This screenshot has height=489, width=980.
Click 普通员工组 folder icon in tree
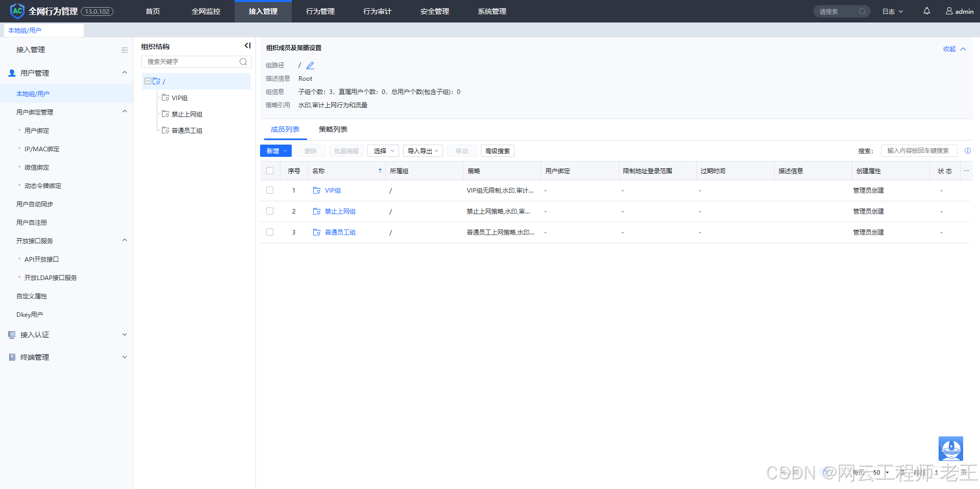point(166,130)
